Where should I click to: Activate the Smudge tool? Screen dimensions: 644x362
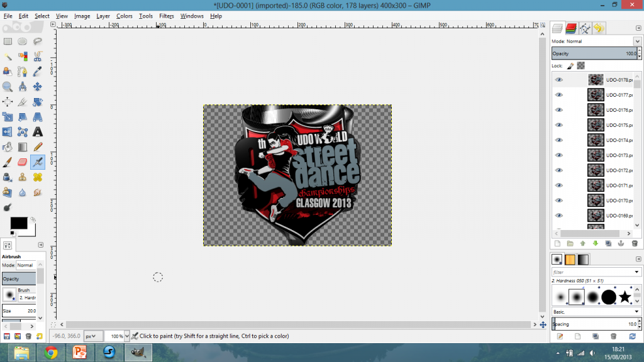click(x=37, y=192)
